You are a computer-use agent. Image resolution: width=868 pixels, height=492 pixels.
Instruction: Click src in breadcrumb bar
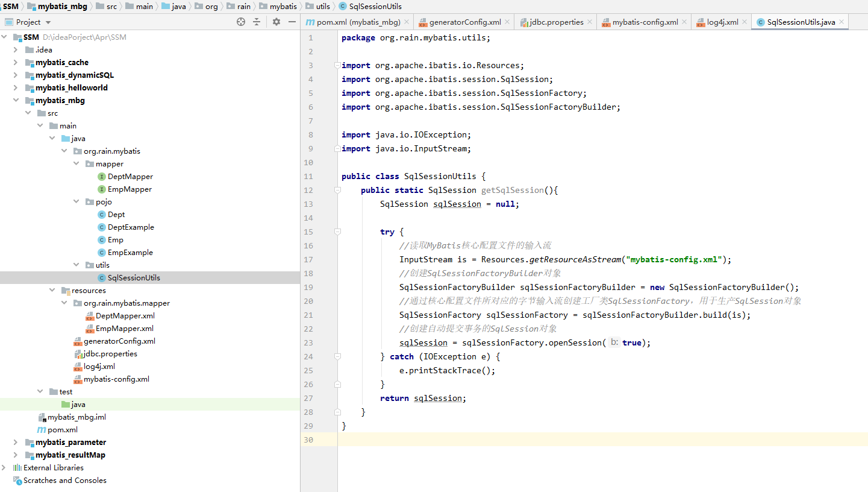pos(108,6)
